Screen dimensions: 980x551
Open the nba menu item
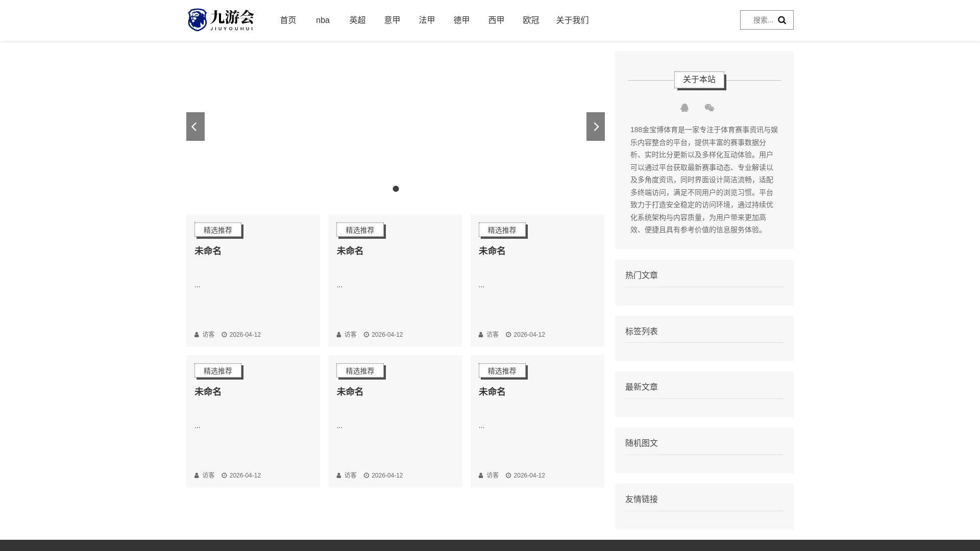click(x=323, y=20)
